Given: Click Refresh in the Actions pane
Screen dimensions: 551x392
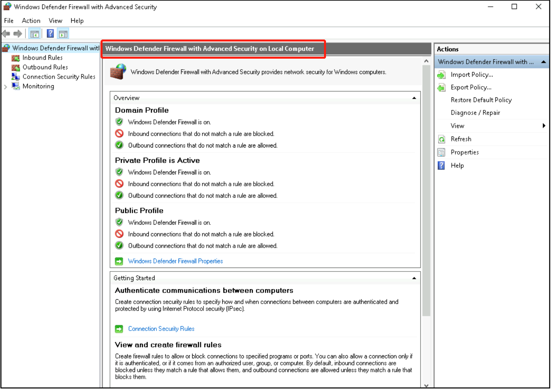Looking at the screenshot, I should click(x=461, y=139).
